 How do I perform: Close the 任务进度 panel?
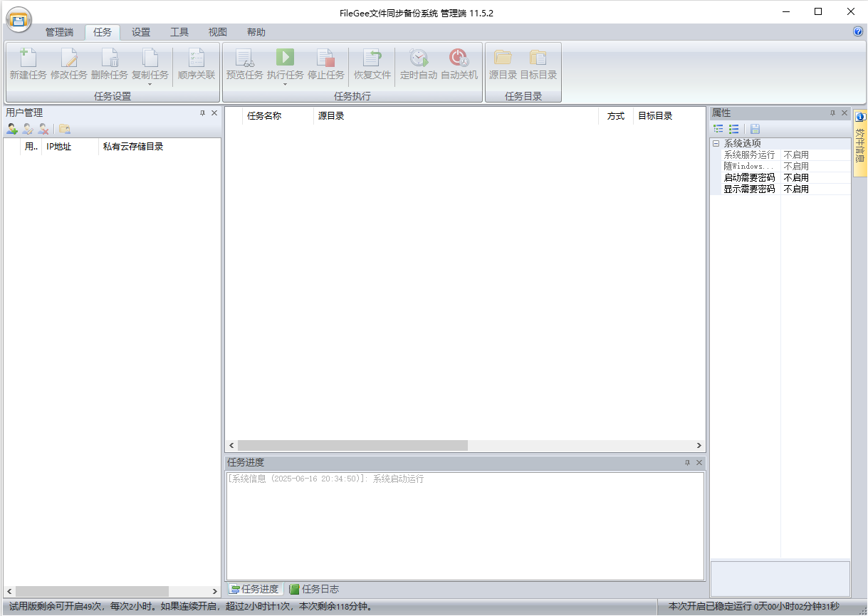699,463
